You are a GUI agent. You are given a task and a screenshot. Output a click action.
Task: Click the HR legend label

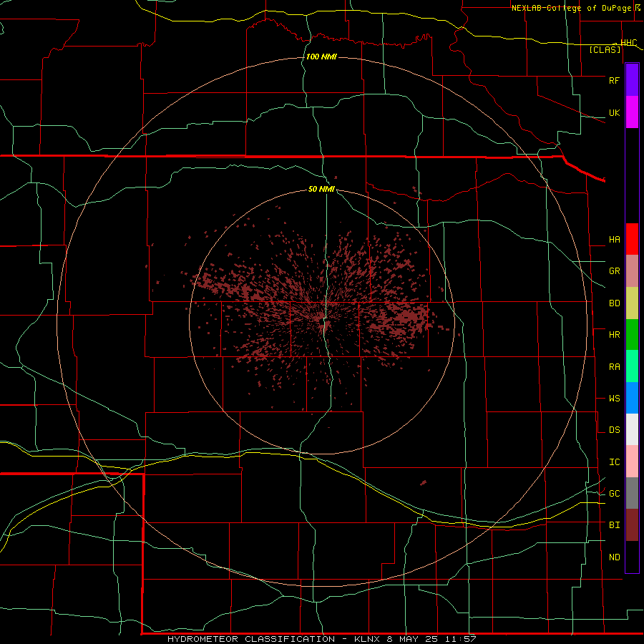[x=614, y=335]
